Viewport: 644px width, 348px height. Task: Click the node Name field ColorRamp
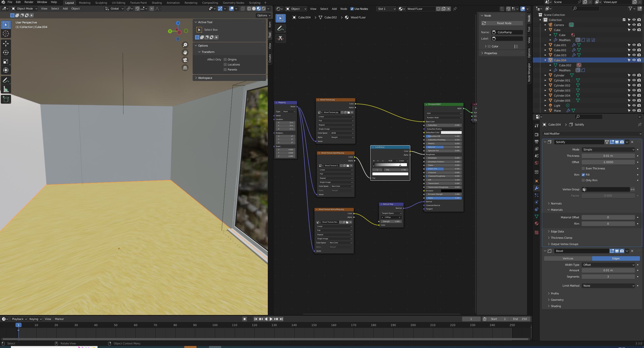tap(507, 32)
